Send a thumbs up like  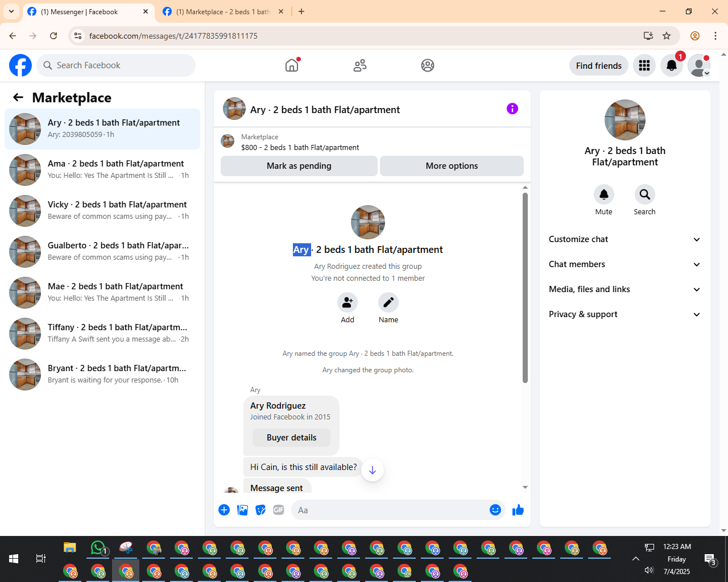point(518,510)
